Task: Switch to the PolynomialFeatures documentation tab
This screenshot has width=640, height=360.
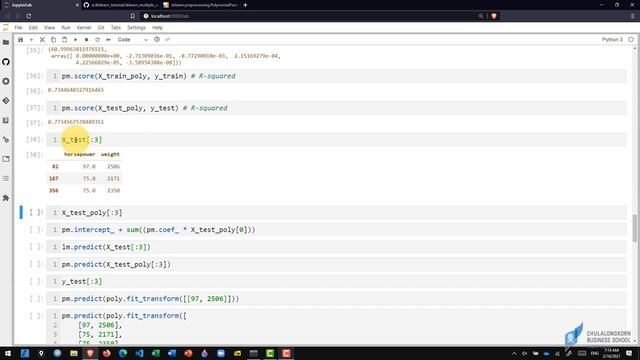Action: 200,5
